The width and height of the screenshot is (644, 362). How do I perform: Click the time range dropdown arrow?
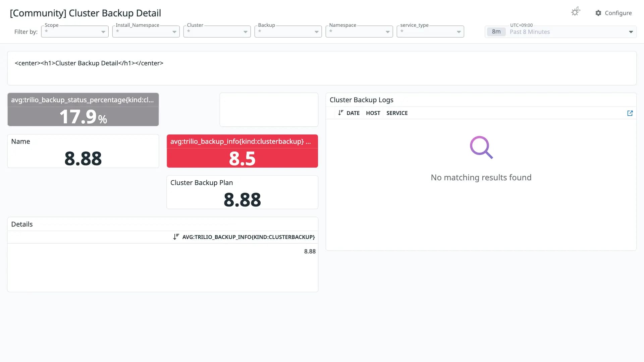coord(631,32)
